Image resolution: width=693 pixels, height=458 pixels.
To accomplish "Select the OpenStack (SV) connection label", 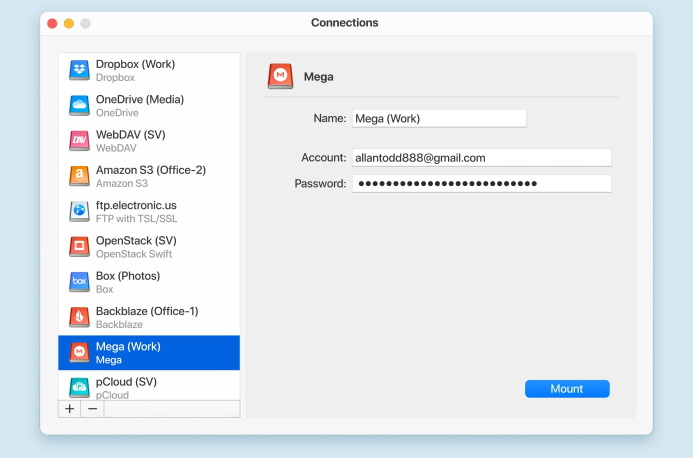I will (136, 240).
